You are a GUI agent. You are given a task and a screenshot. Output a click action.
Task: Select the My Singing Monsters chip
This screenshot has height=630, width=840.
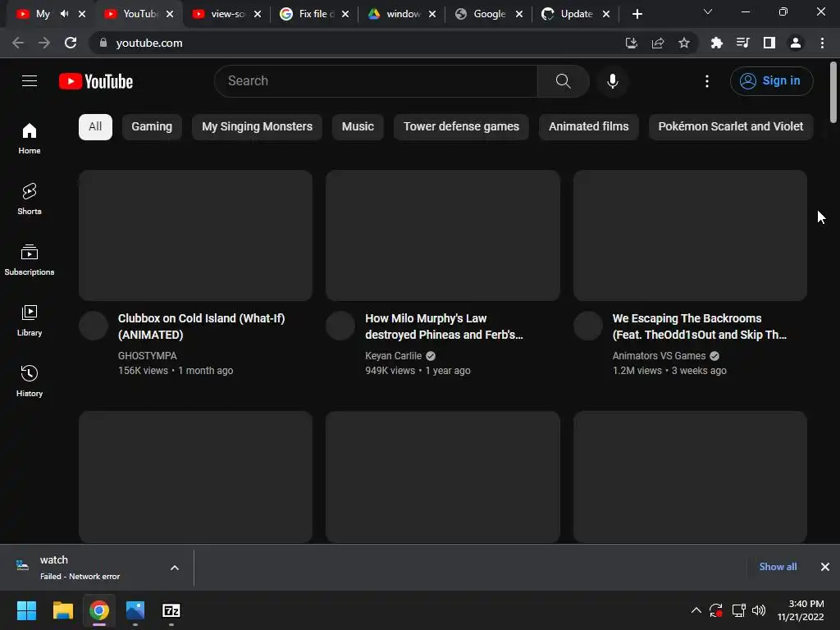click(x=257, y=127)
